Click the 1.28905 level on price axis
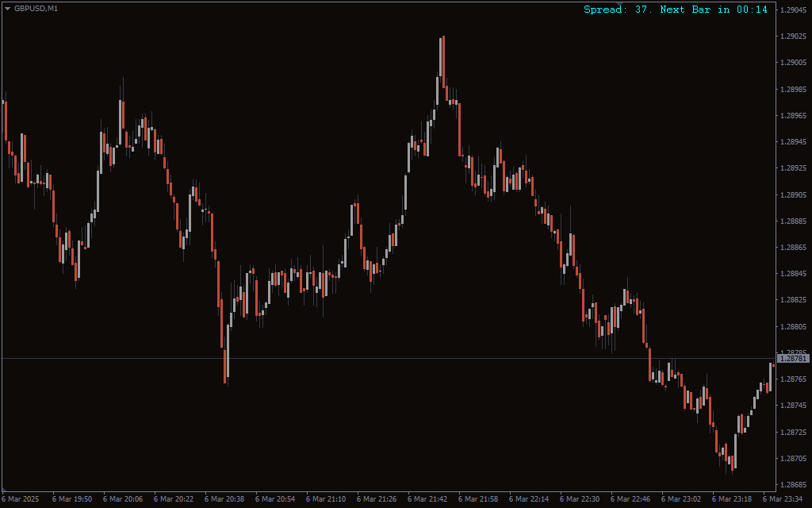Viewport: 812px width, 508px height. point(793,195)
